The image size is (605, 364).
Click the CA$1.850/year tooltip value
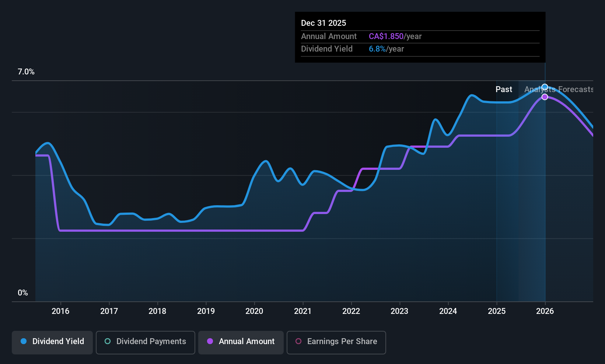tap(395, 36)
